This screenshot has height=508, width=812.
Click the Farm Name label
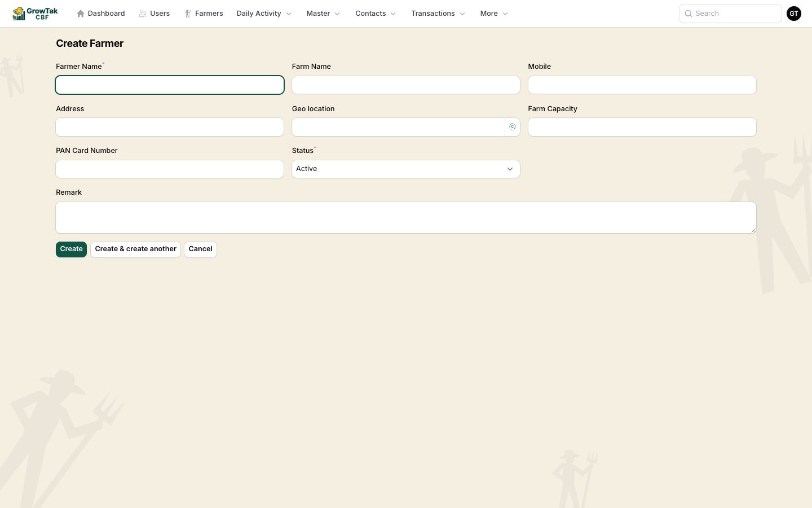point(311,67)
